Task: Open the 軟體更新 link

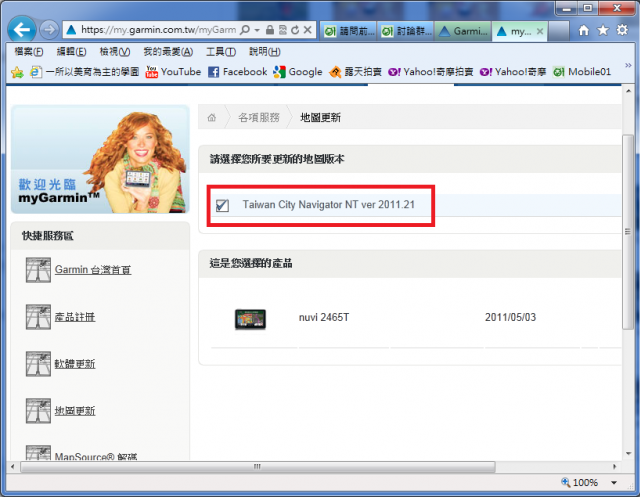Action: (75, 364)
